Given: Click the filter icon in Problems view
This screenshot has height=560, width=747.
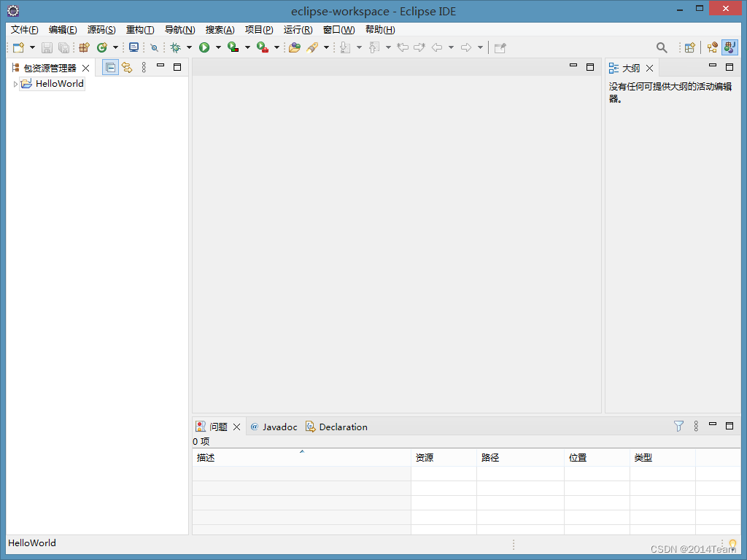Looking at the screenshot, I should [678, 427].
